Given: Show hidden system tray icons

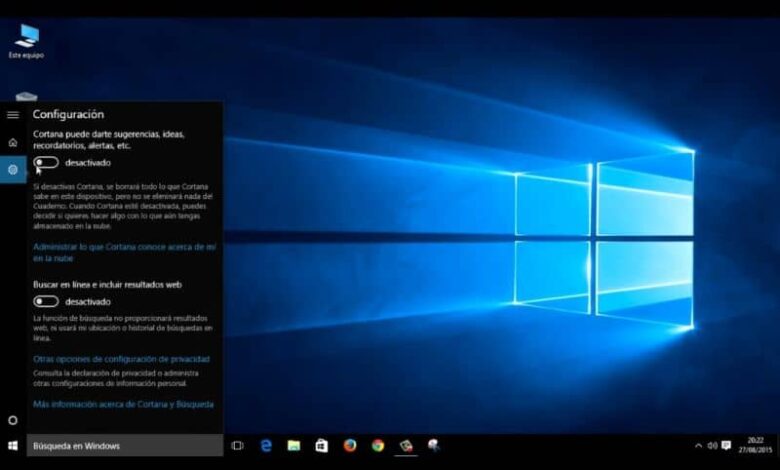Looking at the screenshot, I should coord(698,446).
